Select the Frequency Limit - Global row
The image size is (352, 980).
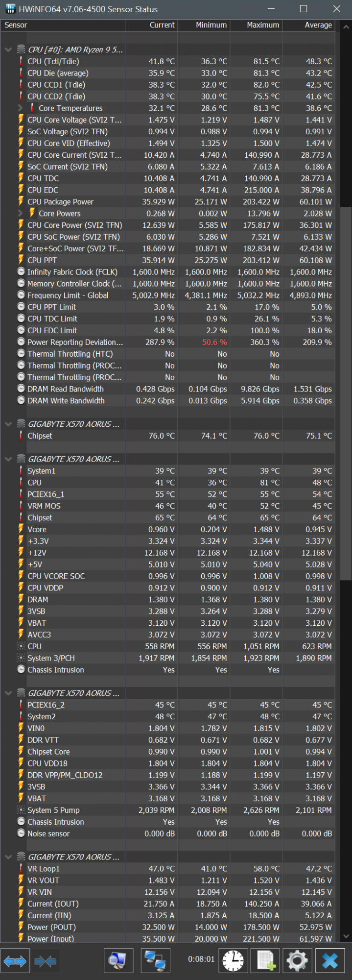(x=167, y=295)
